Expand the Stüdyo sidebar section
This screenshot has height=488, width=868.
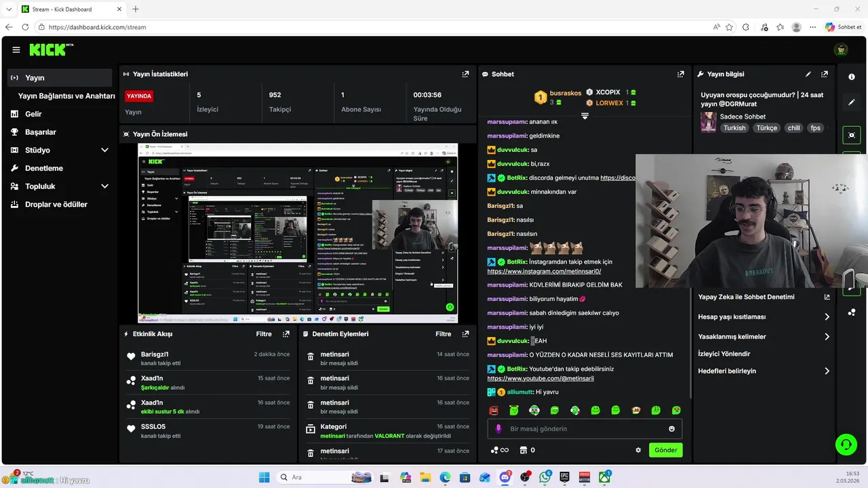coord(104,150)
